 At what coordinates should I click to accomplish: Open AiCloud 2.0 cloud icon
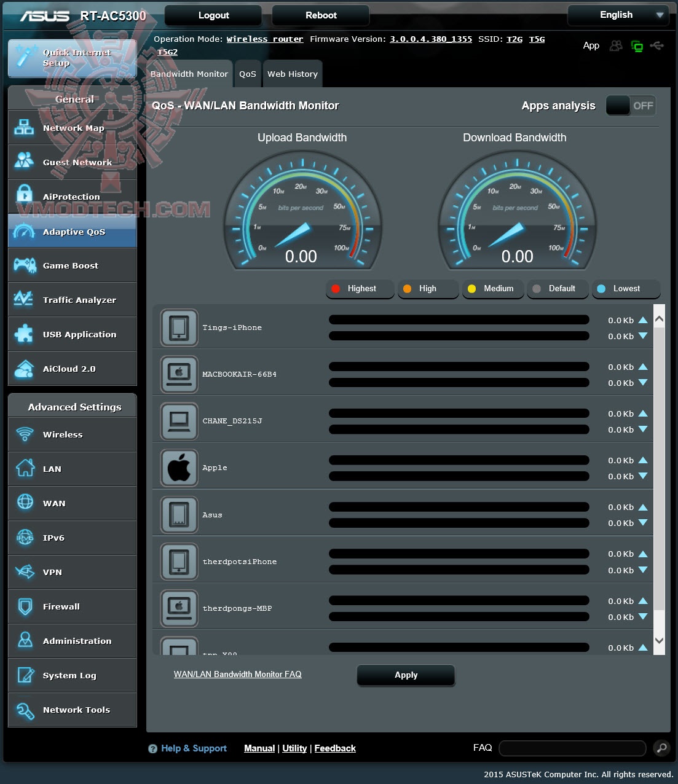pyautogui.click(x=24, y=369)
